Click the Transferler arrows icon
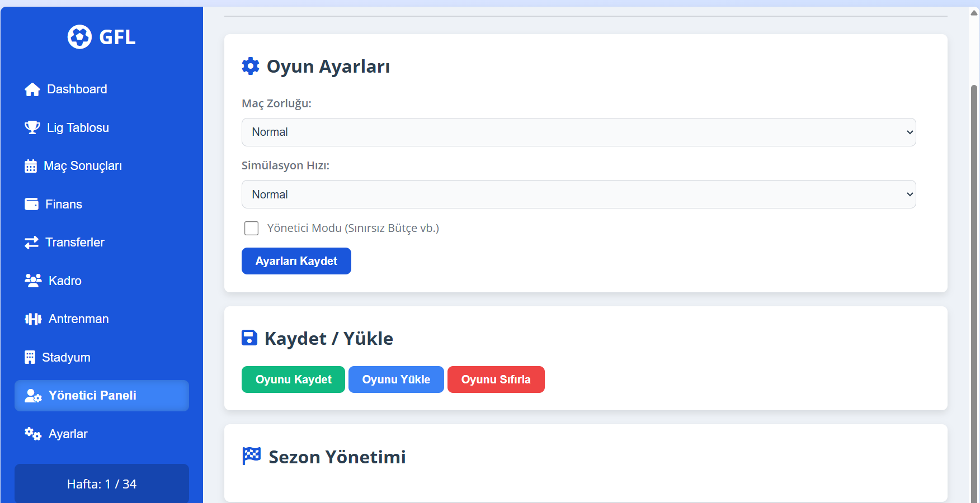Screen dimensions: 980x503 31,243
